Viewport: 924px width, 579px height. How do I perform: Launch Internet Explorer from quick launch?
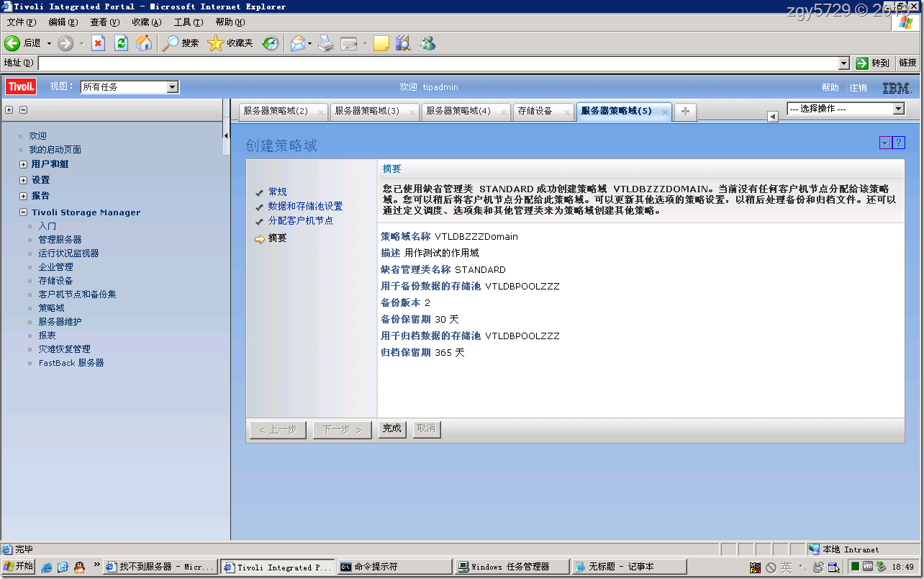tap(47, 567)
